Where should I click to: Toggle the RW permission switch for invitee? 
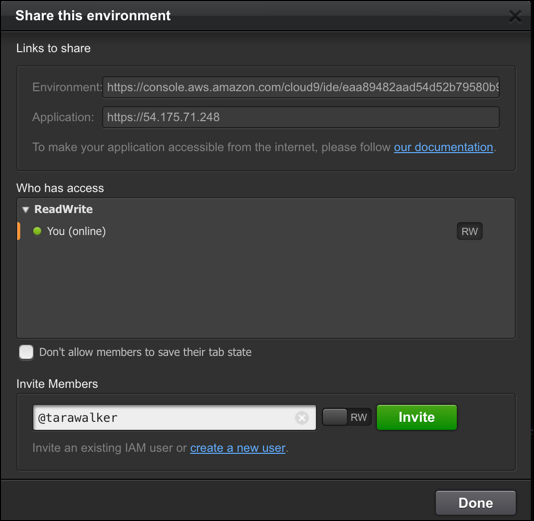(335, 417)
